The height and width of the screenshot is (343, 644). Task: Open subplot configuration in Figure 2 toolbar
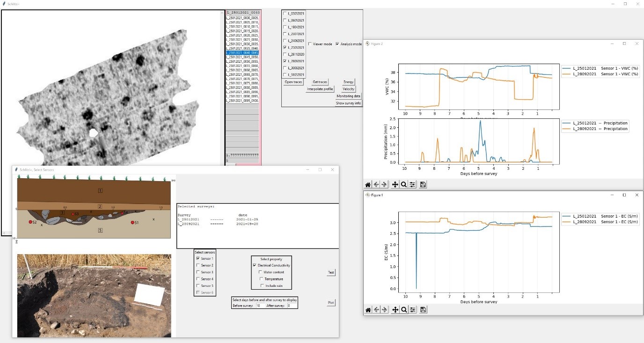click(412, 185)
